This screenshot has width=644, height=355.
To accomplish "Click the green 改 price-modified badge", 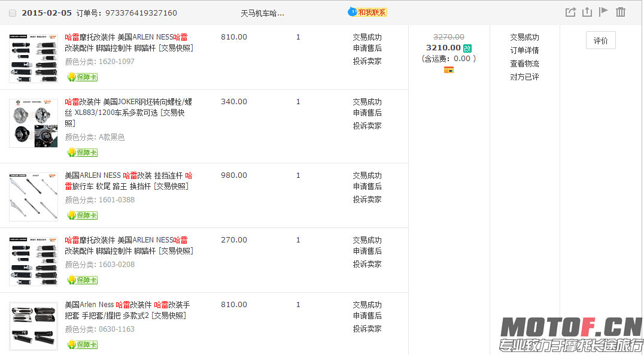I will [x=467, y=48].
